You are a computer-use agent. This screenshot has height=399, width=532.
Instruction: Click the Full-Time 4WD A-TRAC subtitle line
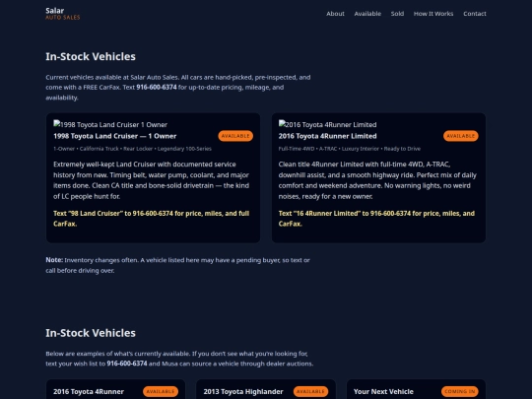[x=350, y=149]
